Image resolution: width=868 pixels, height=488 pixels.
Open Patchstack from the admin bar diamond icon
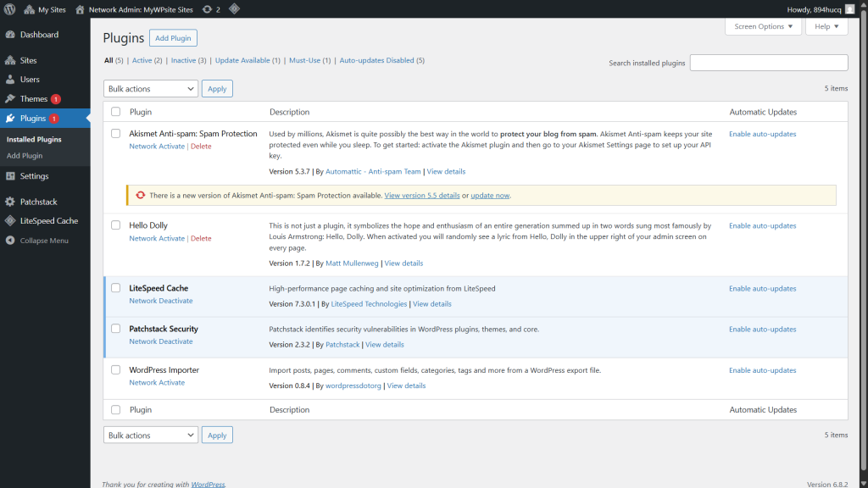[232, 9]
